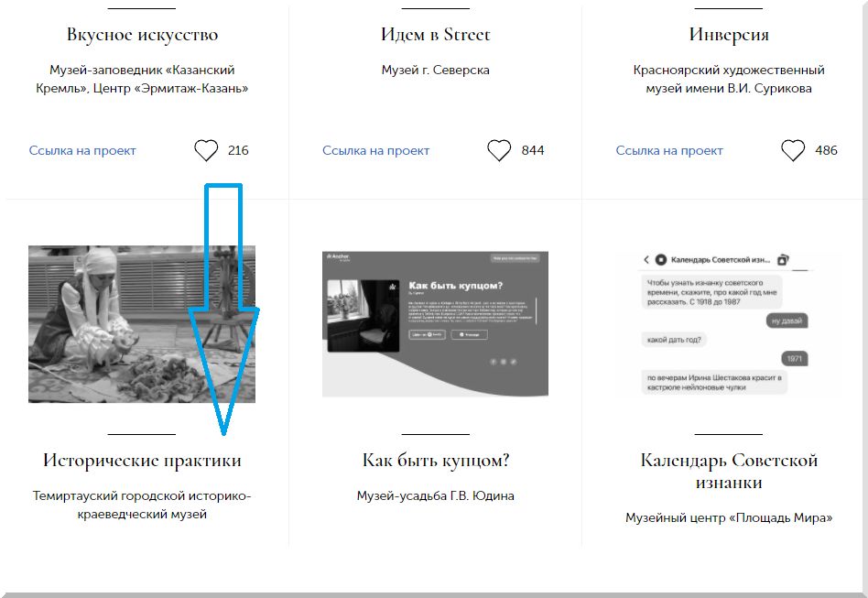868x598 pixels.
Task: Click the Календарь Советской изнанки heading
Action: click(729, 471)
